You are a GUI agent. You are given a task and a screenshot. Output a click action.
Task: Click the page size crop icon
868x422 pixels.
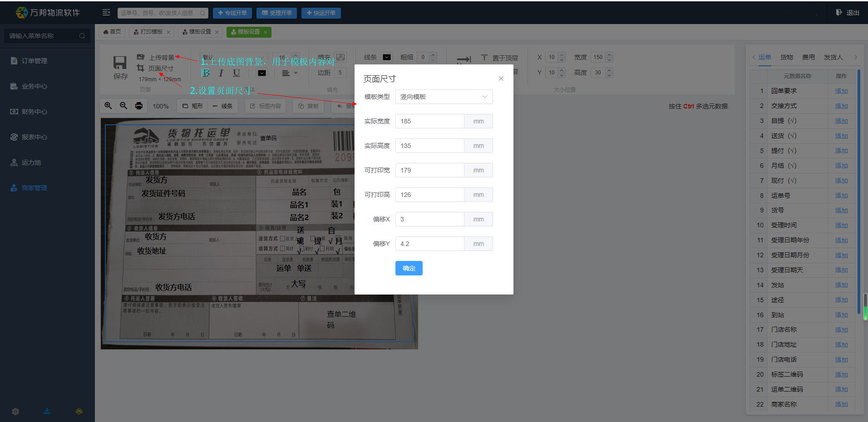pos(141,68)
